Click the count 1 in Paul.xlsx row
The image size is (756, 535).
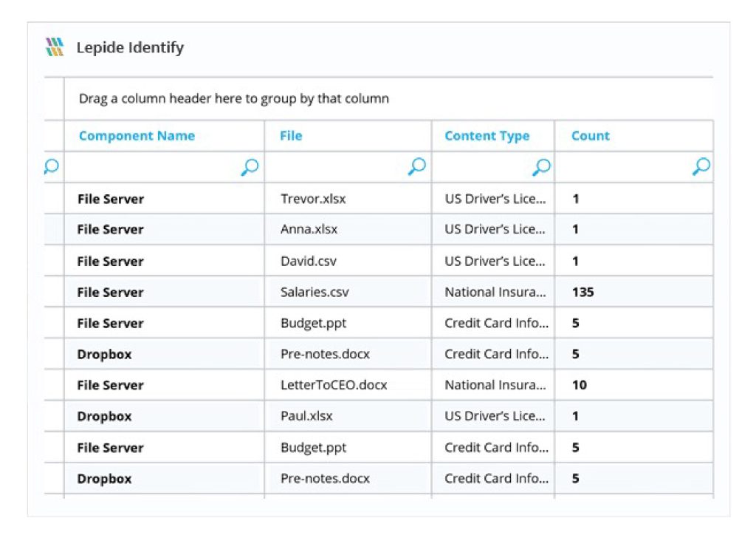(575, 416)
